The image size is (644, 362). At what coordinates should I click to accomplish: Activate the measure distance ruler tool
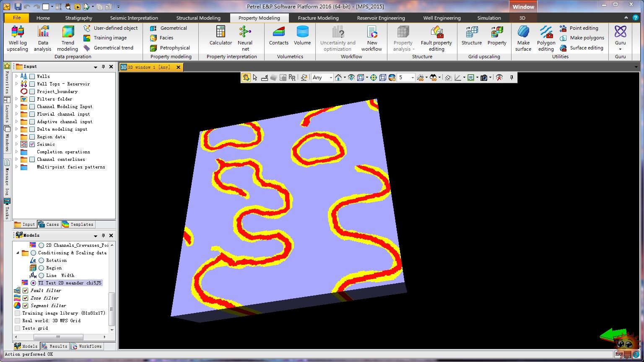264,78
